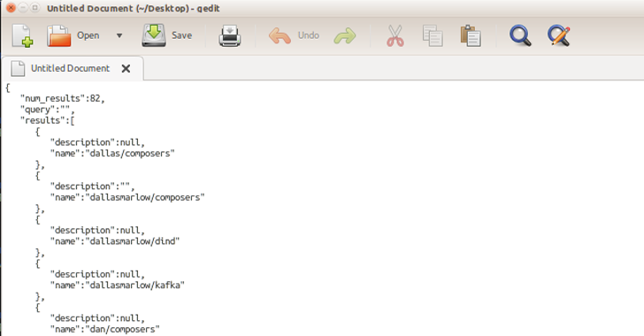Screen dimensions: 644x336
Task: Click the "num_results":82 line
Action: click(x=63, y=98)
